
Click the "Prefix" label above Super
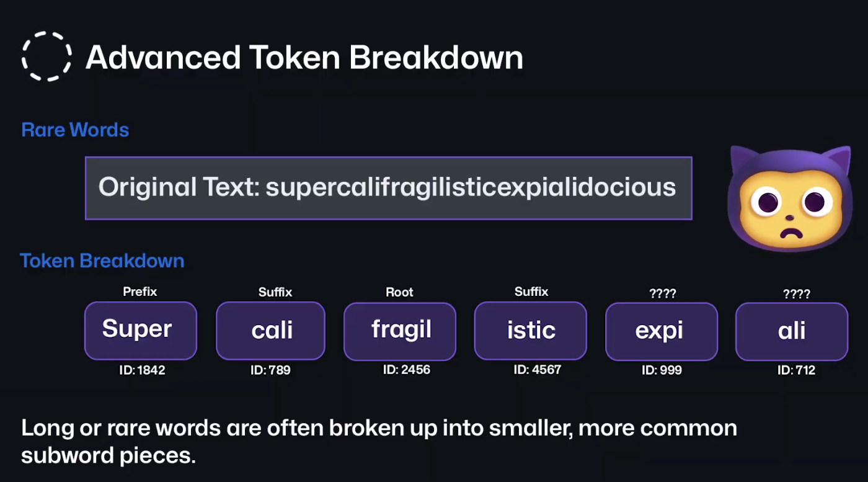point(140,291)
